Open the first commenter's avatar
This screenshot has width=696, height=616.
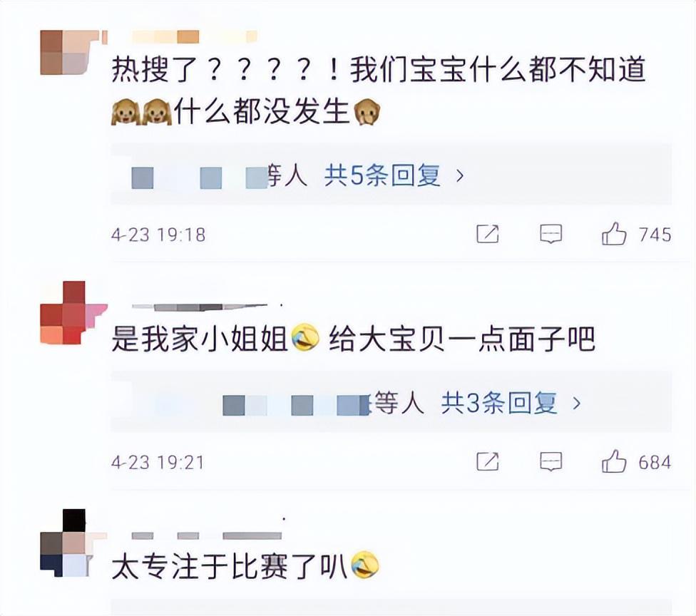pyautogui.click(x=68, y=52)
